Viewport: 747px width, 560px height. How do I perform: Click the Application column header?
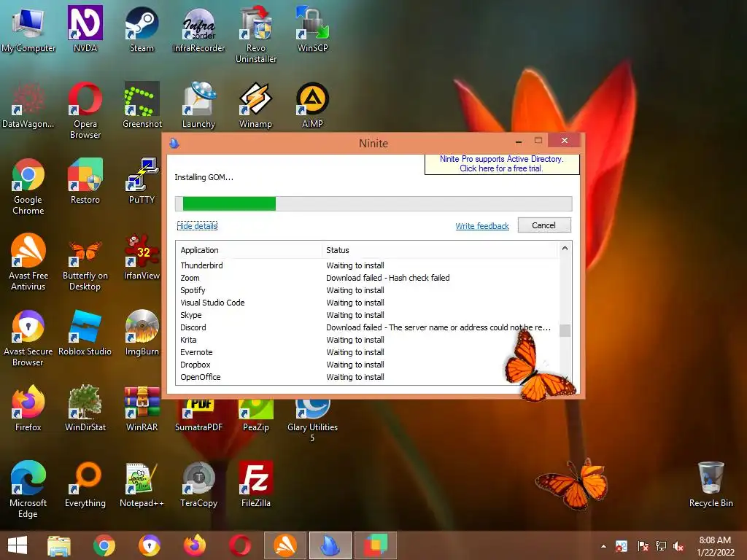(x=249, y=250)
